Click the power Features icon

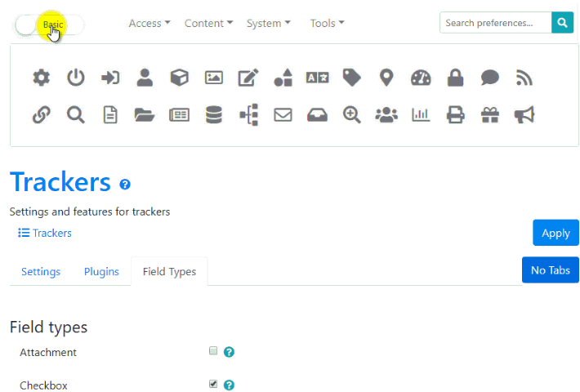tap(76, 78)
